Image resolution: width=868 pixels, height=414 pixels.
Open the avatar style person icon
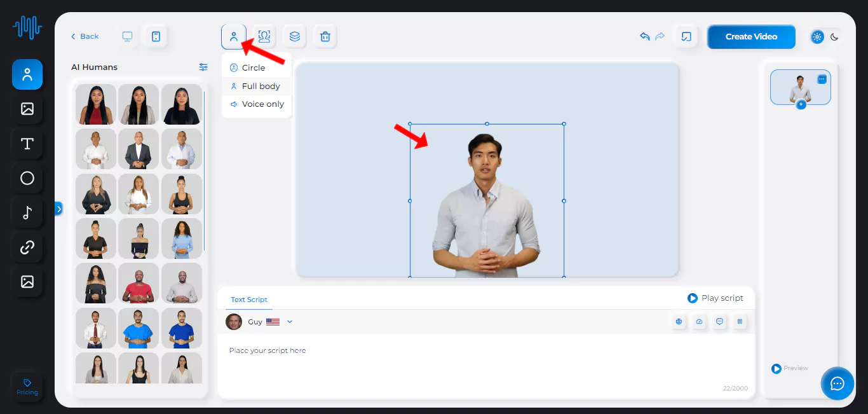(x=234, y=36)
